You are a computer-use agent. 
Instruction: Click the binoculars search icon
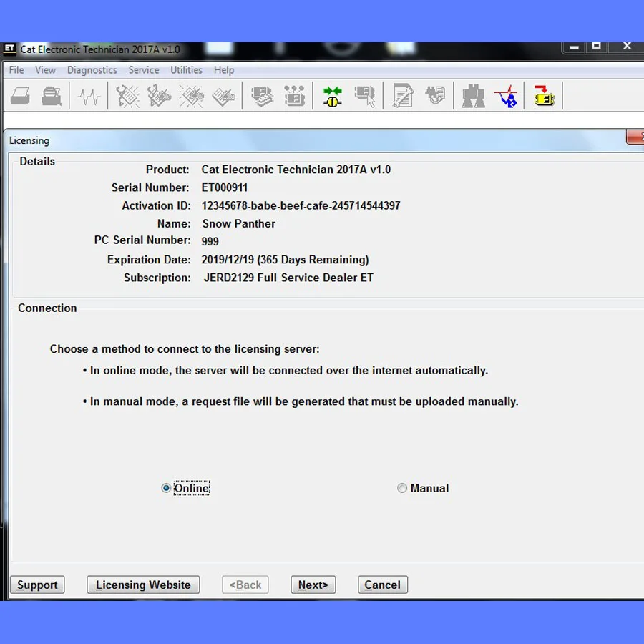click(x=473, y=96)
